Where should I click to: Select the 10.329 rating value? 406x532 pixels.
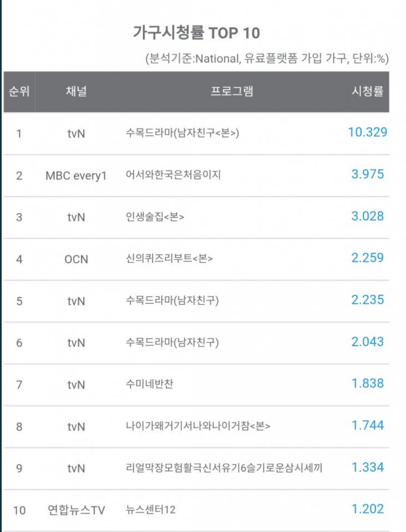(367, 132)
